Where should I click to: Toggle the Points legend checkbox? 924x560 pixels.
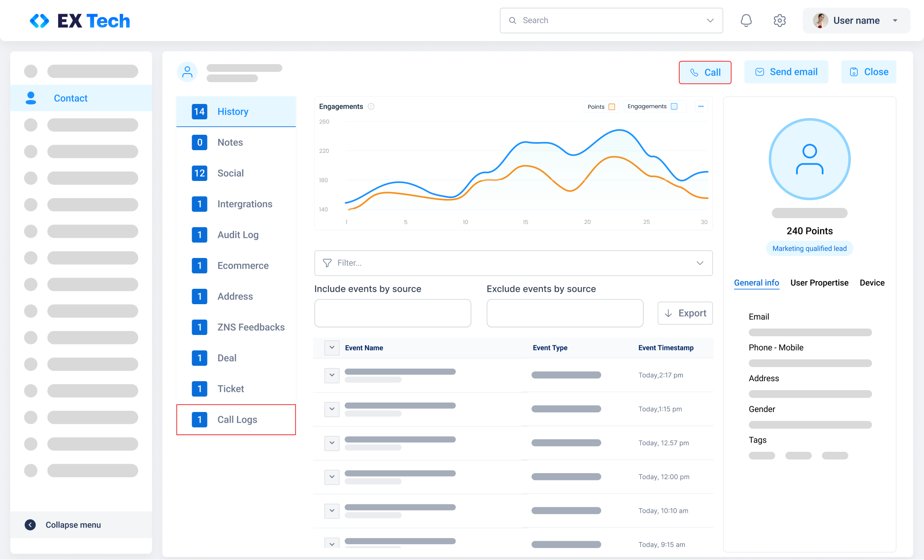pyautogui.click(x=612, y=107)
